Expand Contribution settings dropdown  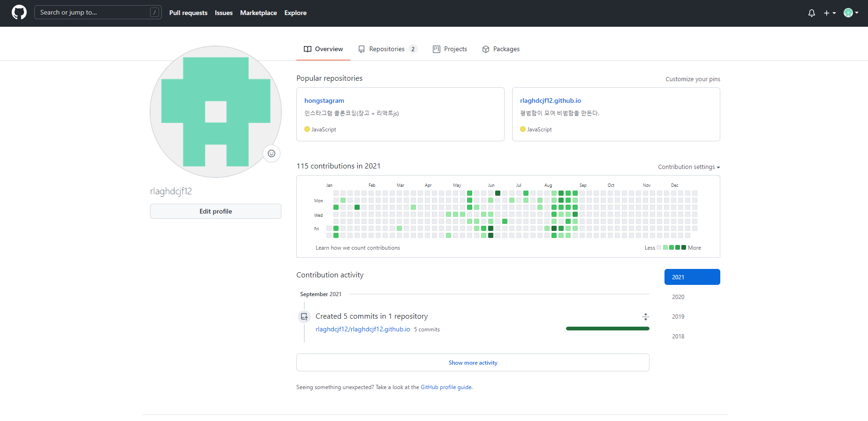(689, 167)
